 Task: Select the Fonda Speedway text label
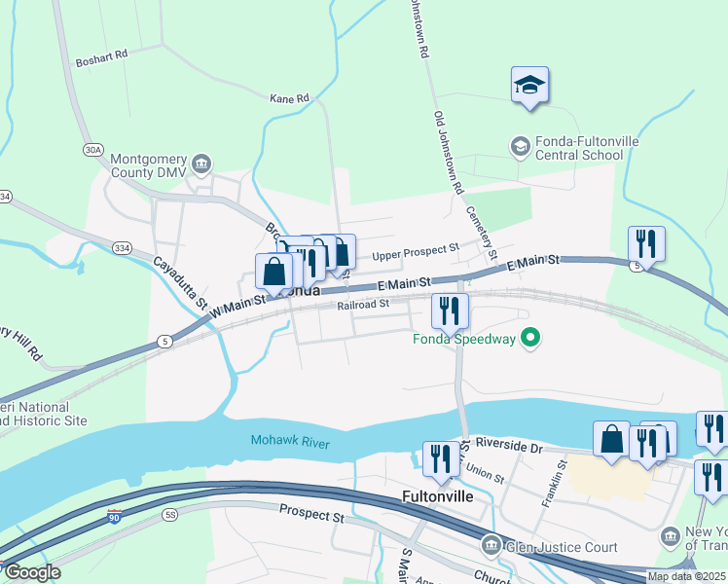464,340
